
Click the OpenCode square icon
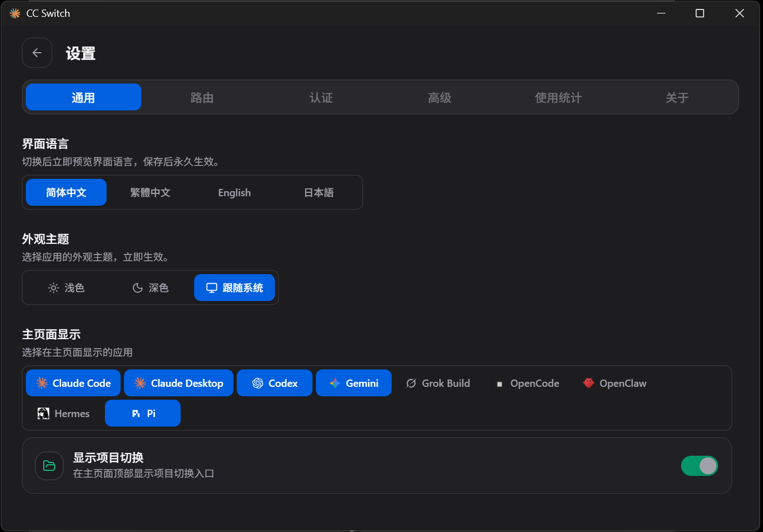499,384
